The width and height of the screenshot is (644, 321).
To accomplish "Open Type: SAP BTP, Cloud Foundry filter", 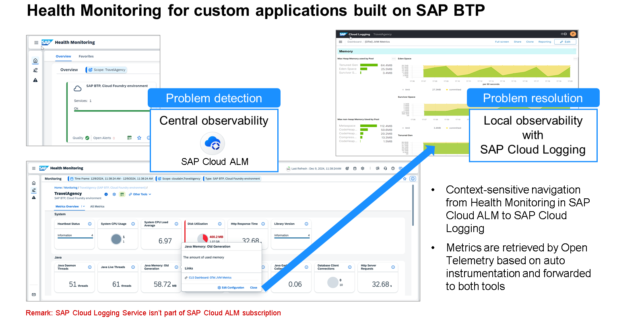I will click(232, 179).
